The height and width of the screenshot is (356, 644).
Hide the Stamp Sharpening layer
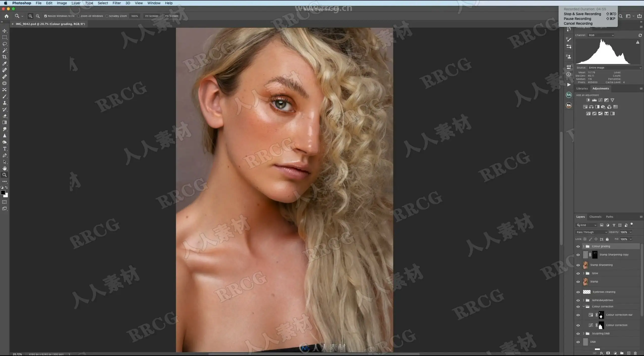point(578,265)
